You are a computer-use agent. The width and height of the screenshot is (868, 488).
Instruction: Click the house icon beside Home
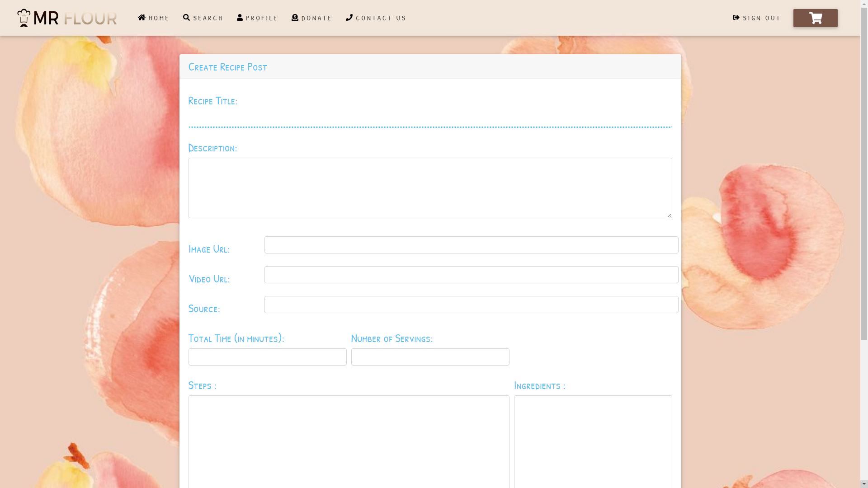[x=142, y=18]
